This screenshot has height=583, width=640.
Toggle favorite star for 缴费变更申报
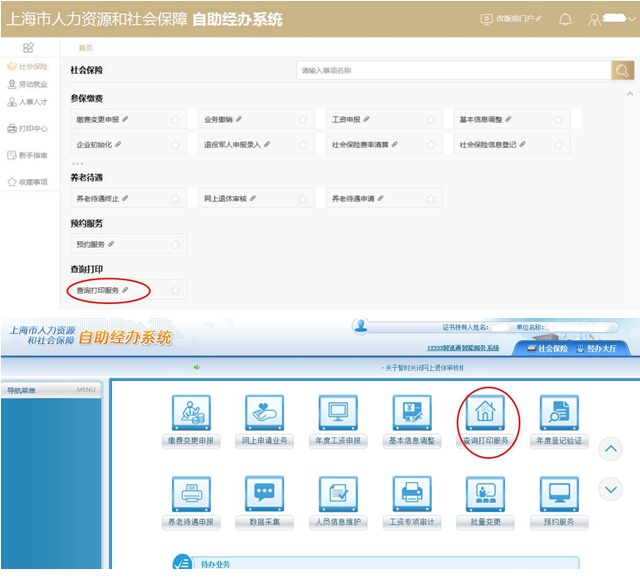click(175, 119)
